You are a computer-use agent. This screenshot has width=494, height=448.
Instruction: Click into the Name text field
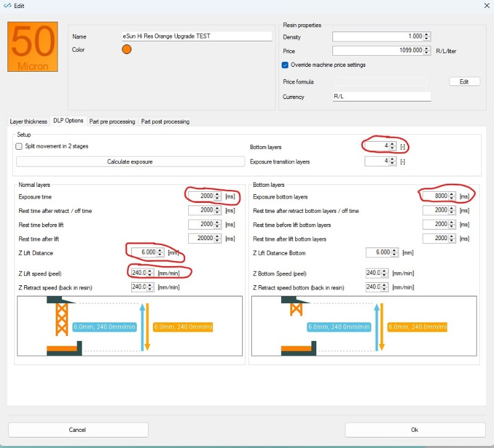pyautogui.click(x=197, y=37)
